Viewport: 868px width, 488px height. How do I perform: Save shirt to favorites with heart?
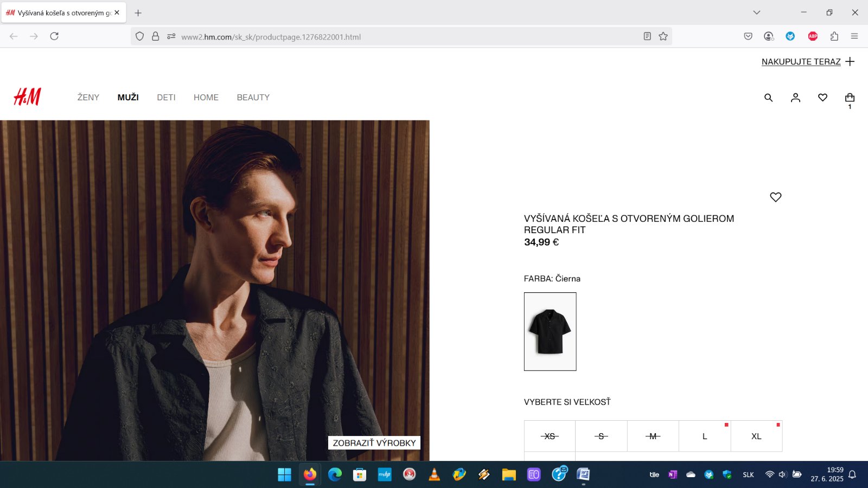tap(775, 197)
